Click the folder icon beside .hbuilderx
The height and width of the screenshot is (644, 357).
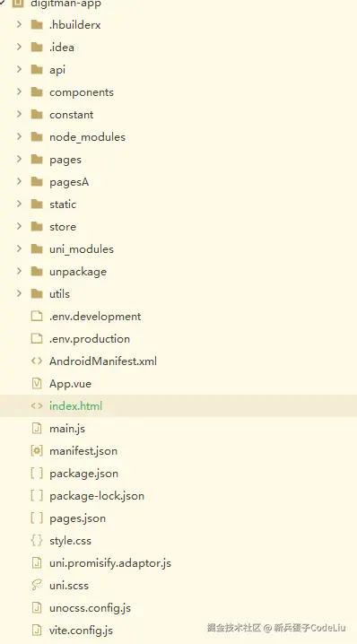(37, 24)
